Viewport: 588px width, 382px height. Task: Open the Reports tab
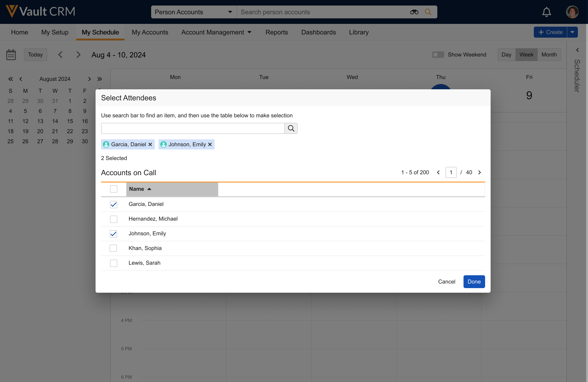click(x=277, y=32)
